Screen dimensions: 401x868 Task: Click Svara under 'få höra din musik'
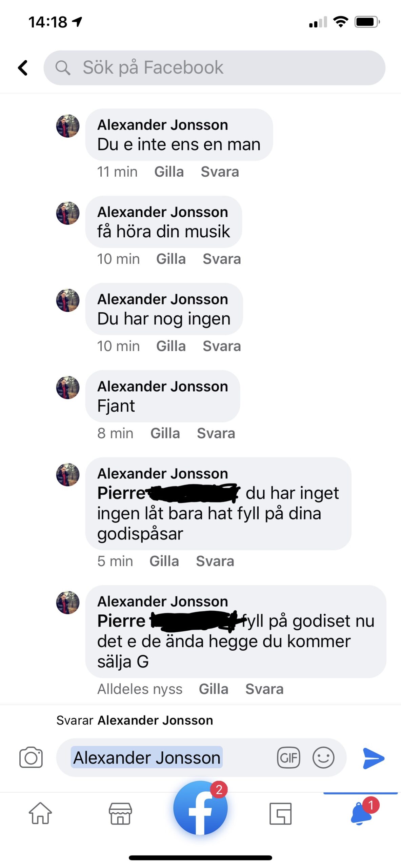[x=222, y=259]
